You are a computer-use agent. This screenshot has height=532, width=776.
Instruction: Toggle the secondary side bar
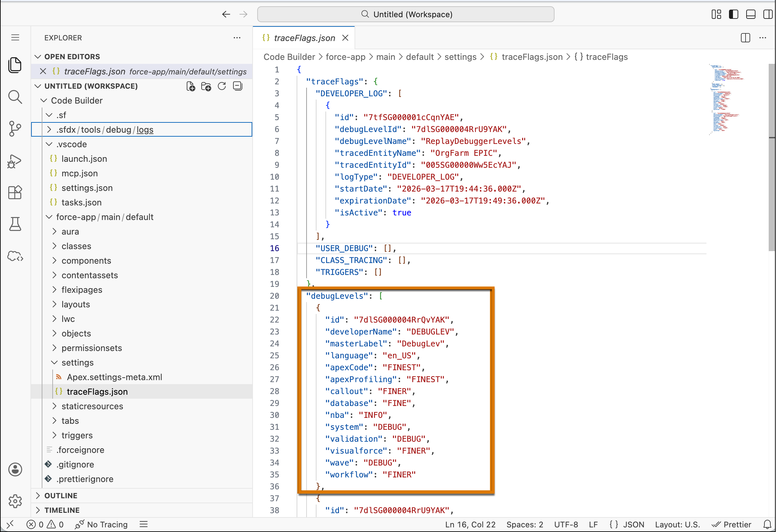[x=768, y=14]
